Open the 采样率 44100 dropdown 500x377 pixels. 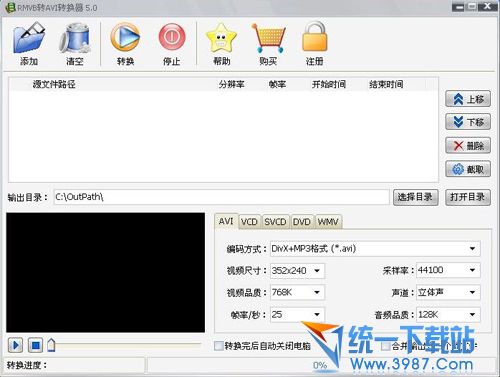pyautogui.click(x=448, y=270)
